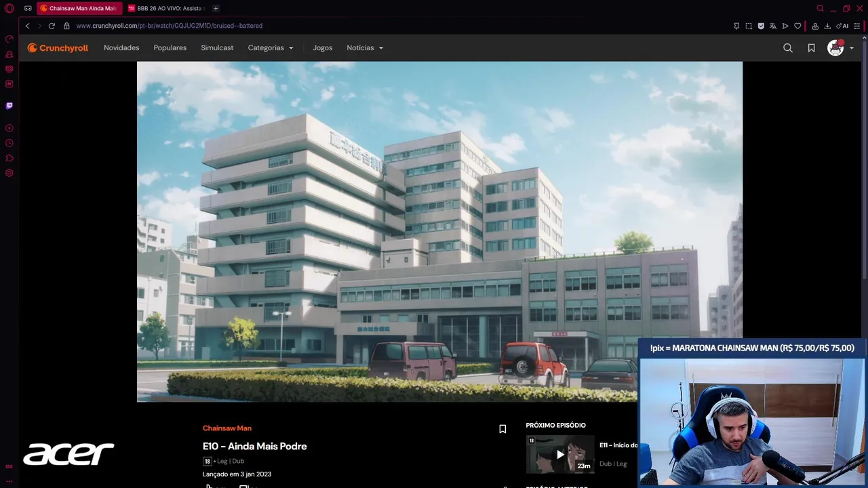Open the Chainsaw Man series link
Screen dimensions: 868x488
point(227,428)
